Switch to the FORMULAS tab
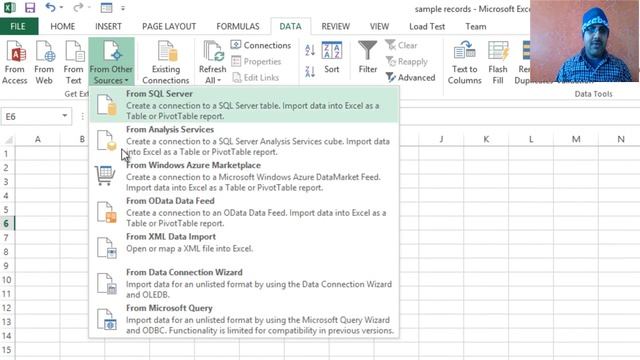The width and height of the screenshot is (640, 360). (238, 27)
